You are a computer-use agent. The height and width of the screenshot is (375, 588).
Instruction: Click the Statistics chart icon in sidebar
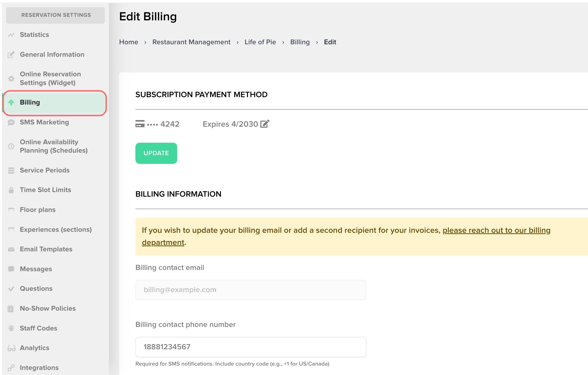click(x=11, y=35)
